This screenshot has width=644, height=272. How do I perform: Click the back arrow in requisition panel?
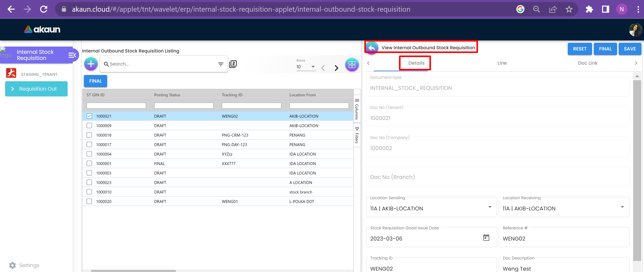(372, 48)
